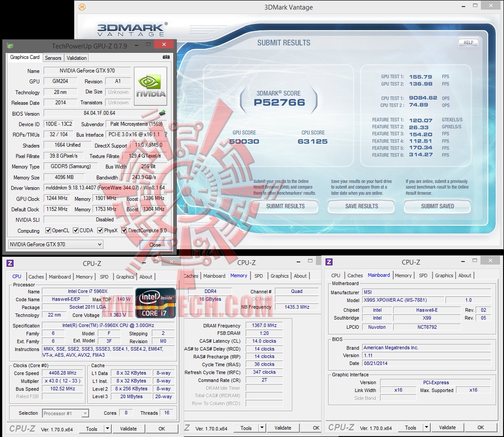Open About tab in CPU-Z CPU window
504x437 pixels.
tap(146, 276)
